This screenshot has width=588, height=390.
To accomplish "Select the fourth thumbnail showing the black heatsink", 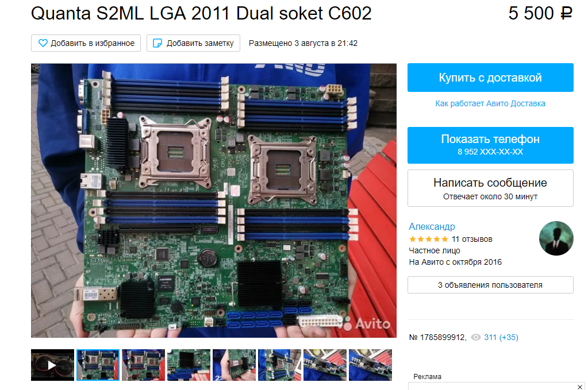I will pos(189,365).
